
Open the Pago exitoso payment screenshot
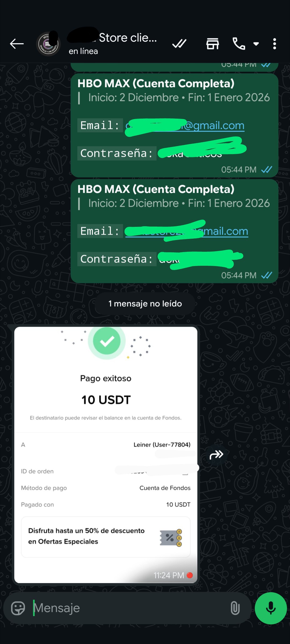click(x=106, y=455)
